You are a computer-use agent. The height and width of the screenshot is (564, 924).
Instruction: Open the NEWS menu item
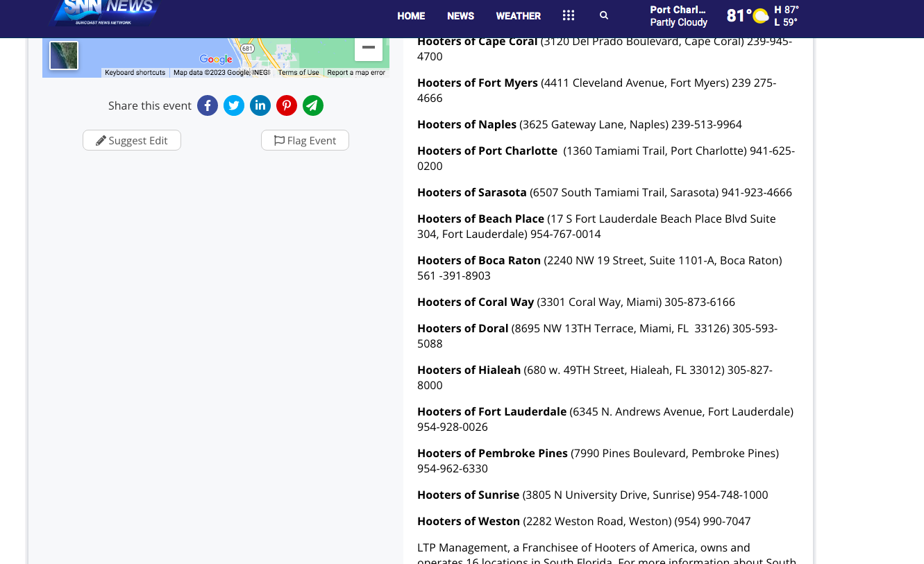click(x=461, y=16)
